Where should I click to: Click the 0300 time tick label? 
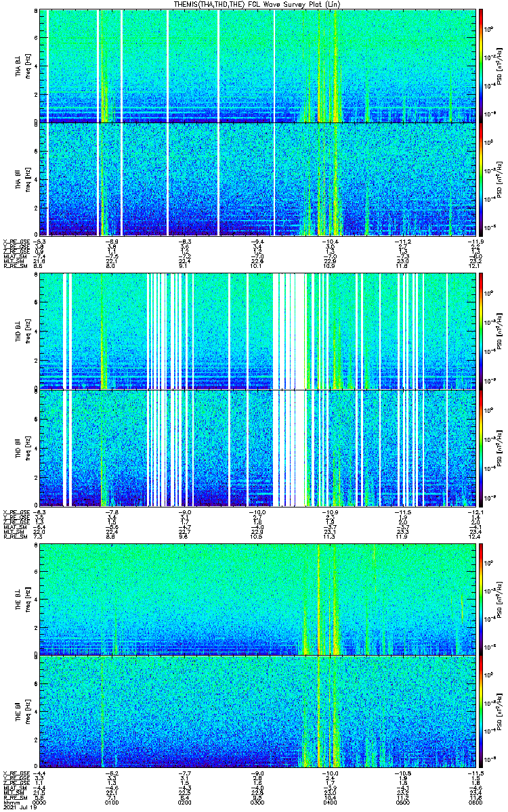point(257,803)
